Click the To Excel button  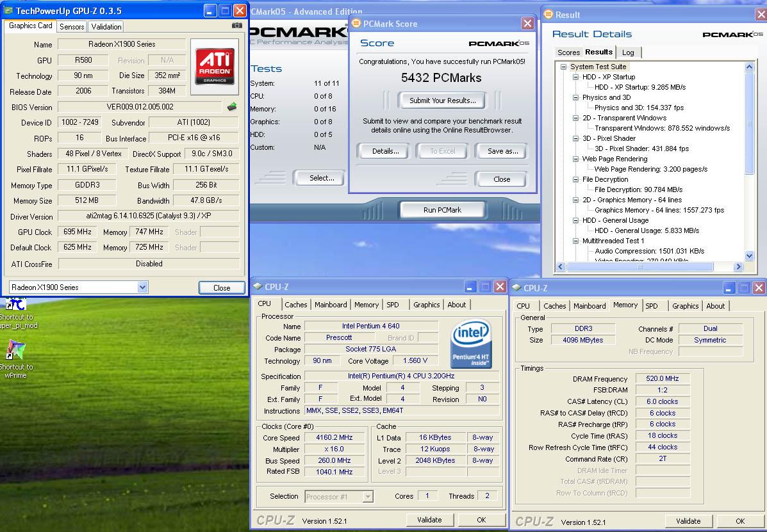(443, 152)
